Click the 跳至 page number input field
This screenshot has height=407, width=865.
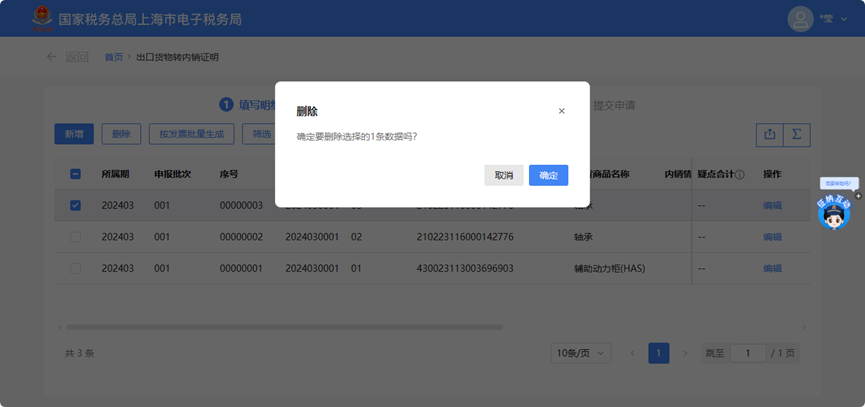tap(747, 353)
